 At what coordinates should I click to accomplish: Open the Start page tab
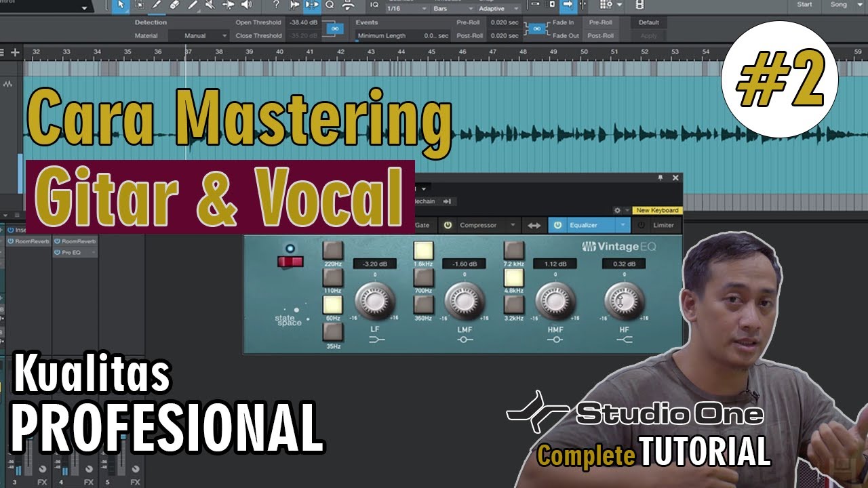tap(805, 5)
